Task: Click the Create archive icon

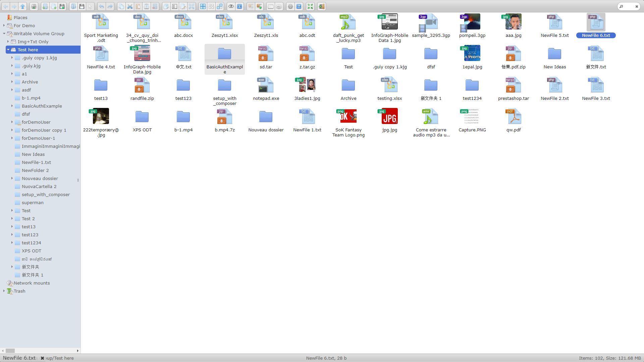Action: click(x=259, y=6)
